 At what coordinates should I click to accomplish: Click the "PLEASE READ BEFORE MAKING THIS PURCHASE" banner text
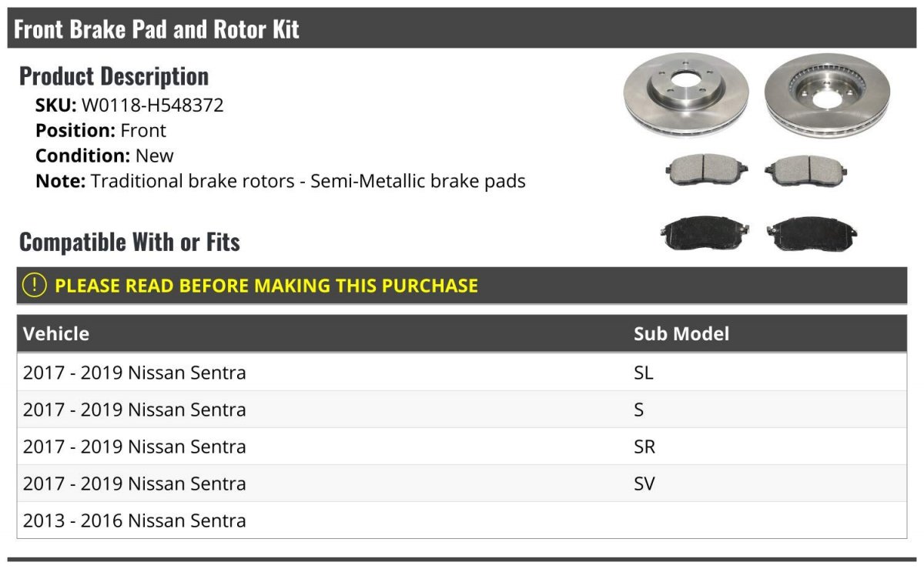(266, 286)
